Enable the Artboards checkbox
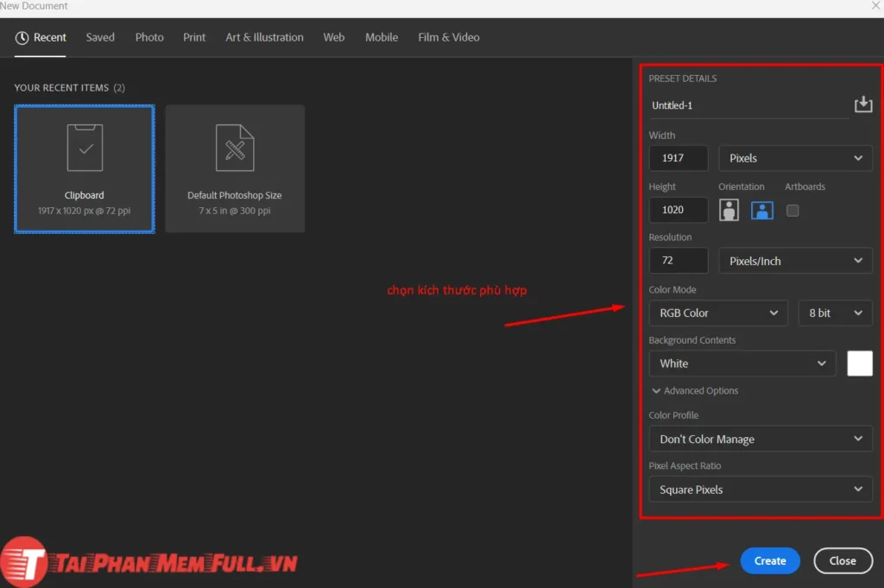884x588 pixels. tap(792, 210)
